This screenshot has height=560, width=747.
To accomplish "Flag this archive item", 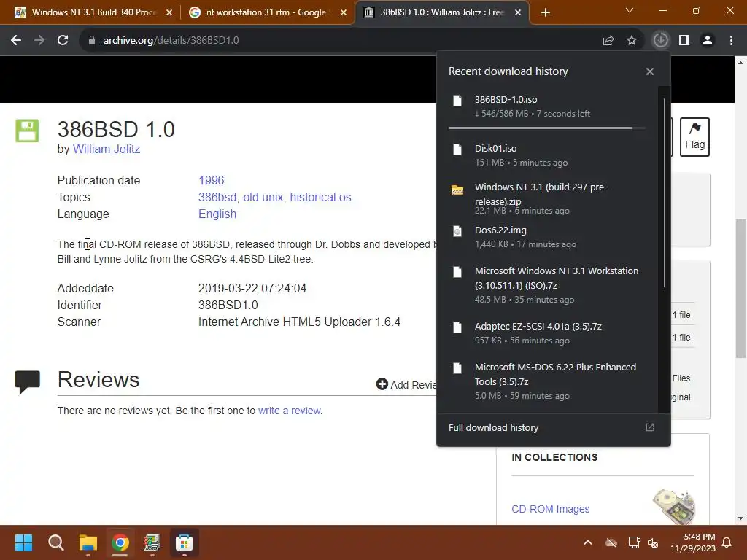I will [x=694, y=136].
